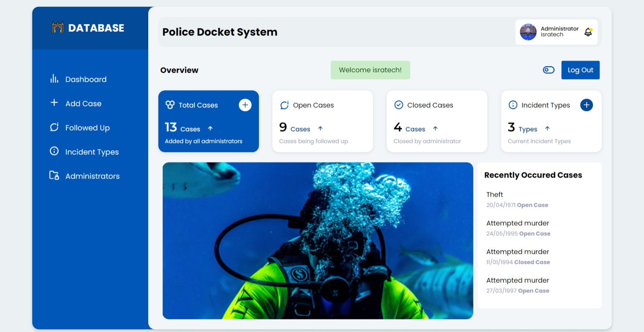Navigate to Administrators in the sidebar

(x=92, y=176)
